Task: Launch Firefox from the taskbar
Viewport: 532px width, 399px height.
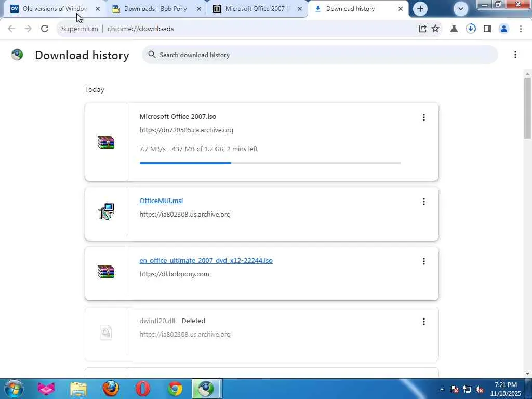Action: pyautogui.click(x=111, y=389)
